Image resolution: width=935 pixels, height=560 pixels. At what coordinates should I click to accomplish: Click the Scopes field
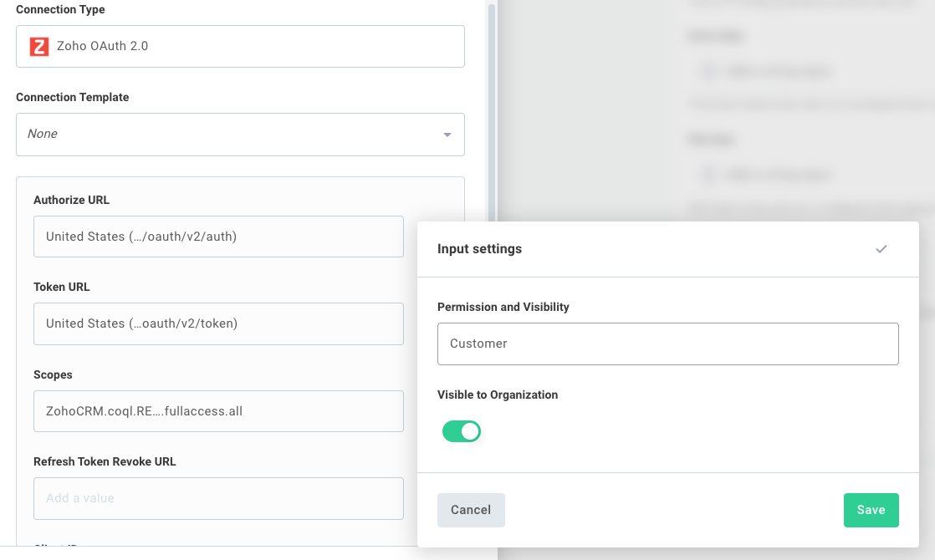pos(218,410)
